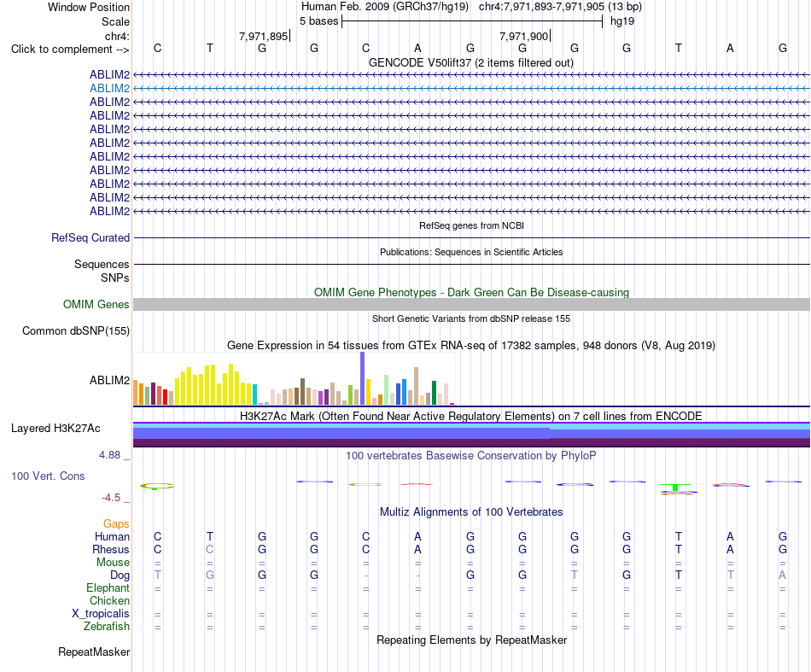Select the Rhesus species row label
The image size is (811, 672).
tap(111, 549)
